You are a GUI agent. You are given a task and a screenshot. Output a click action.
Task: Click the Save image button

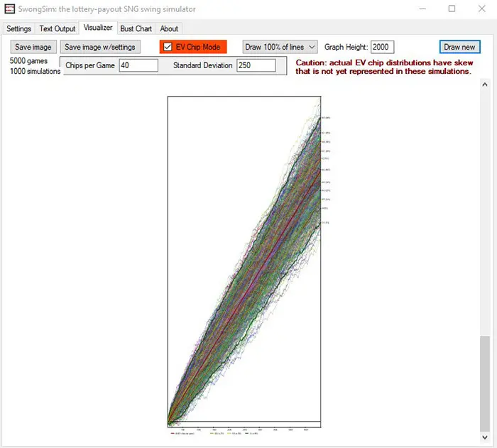point(33,47)
